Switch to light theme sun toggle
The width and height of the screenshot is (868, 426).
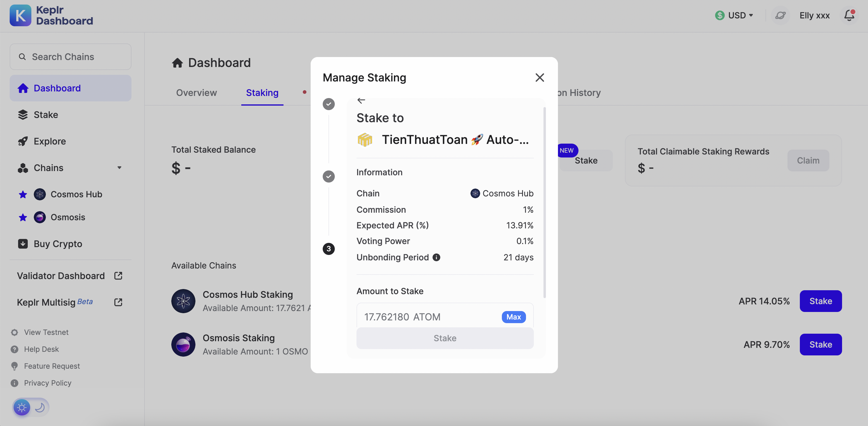pyautogui.click(x=22, y=408)
